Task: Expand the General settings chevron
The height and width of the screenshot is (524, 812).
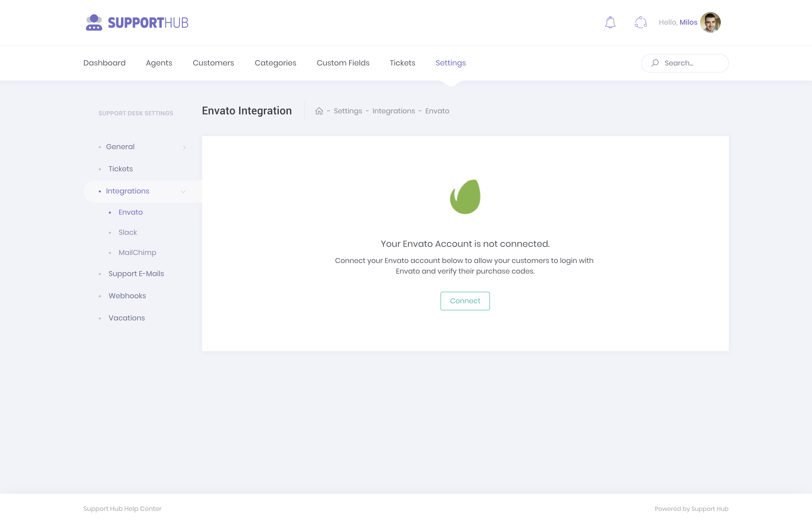Action: (x=184, y=147)
